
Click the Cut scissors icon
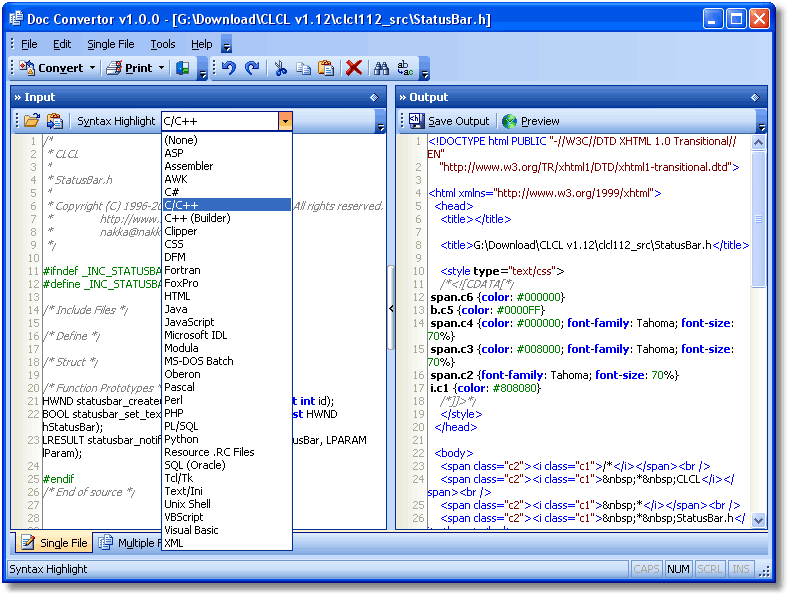[x=280, y=69]
